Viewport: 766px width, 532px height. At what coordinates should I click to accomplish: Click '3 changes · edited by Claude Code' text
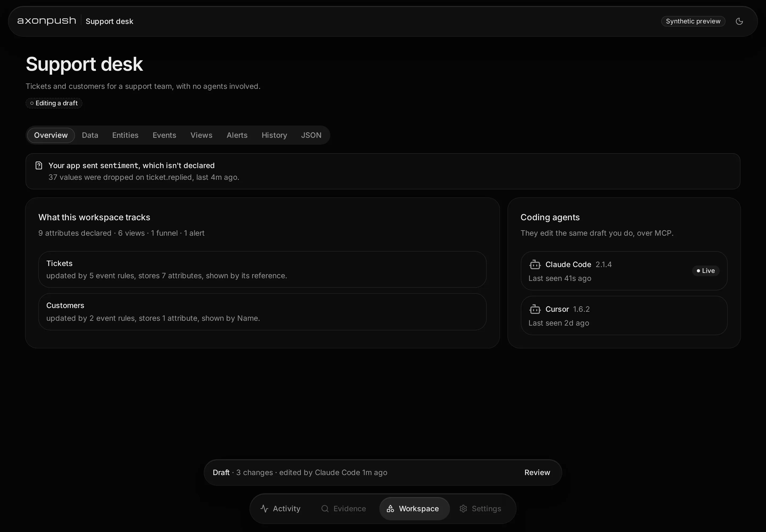312,472
